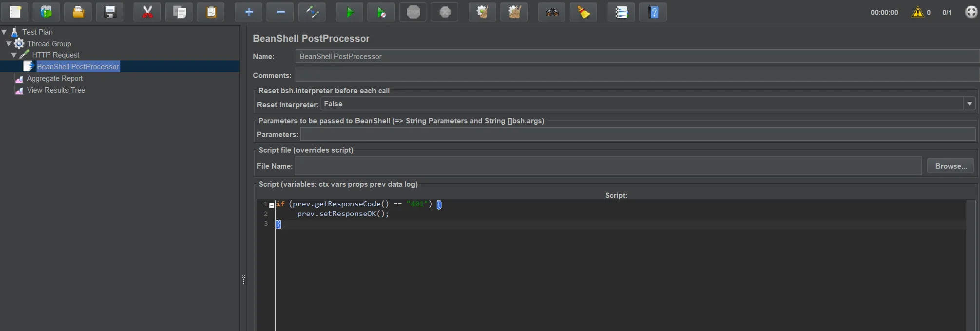Select Test Plan in the tree

point(38,32)
